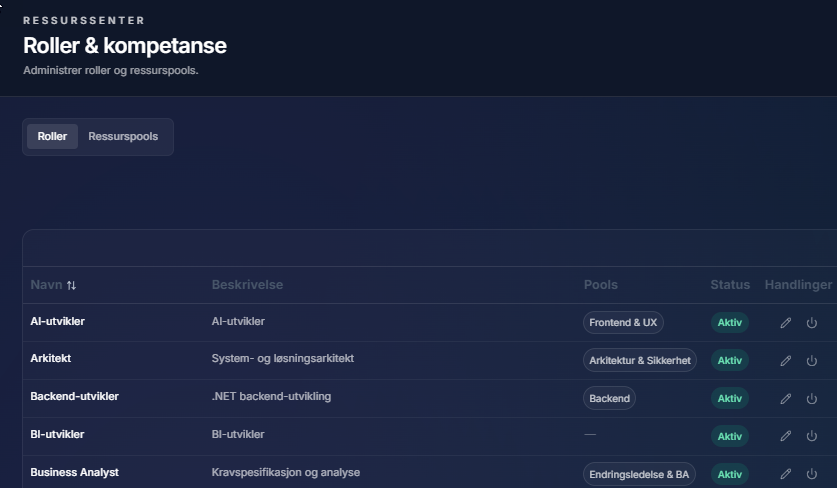Select the Business Analyst role name
This screenshot has height=488, width=837.
(74, 472)
